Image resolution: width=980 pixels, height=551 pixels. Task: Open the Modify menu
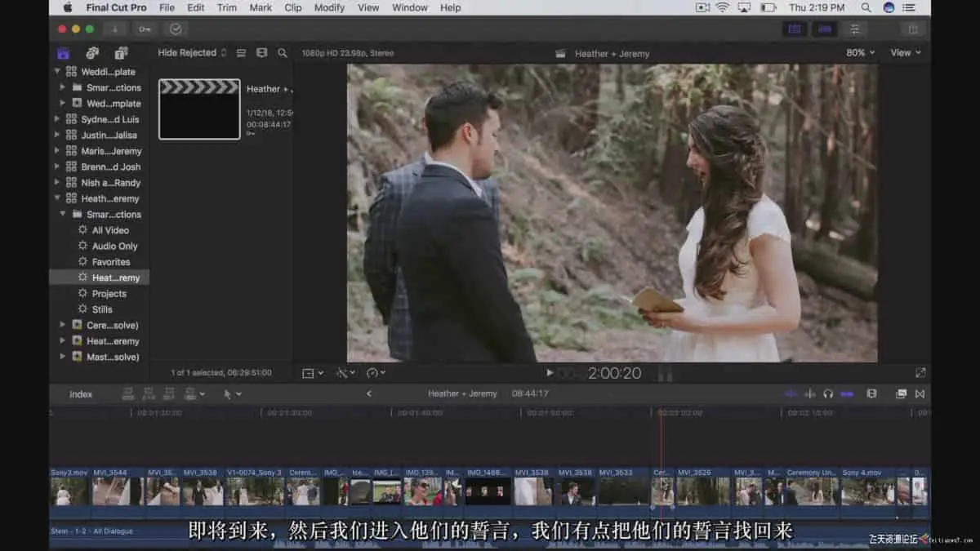click(x=329, y=7)
